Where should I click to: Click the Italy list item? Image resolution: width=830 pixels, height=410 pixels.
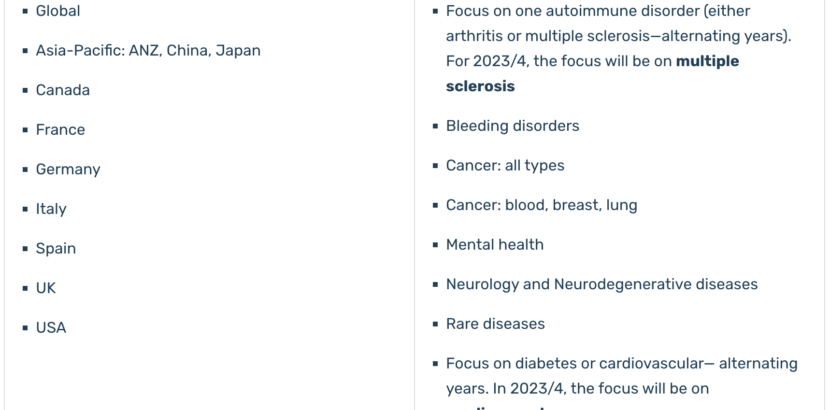pyautogui.click(x=51, y=209)
